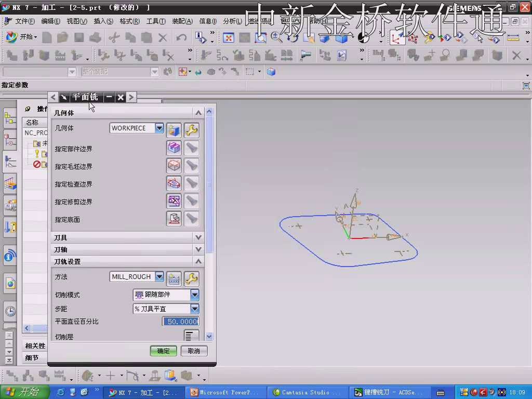Image resolution: width=532 pixels, height=399 pixels.
Task: Edit WORKPIECE geometry wrench icon
Action: coord(192,130)
